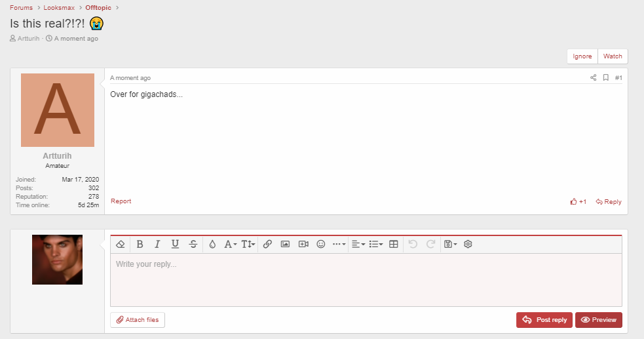Screen dimensions: 644x339
Task: Expand the font family dropdown
Action: [230, 244]
